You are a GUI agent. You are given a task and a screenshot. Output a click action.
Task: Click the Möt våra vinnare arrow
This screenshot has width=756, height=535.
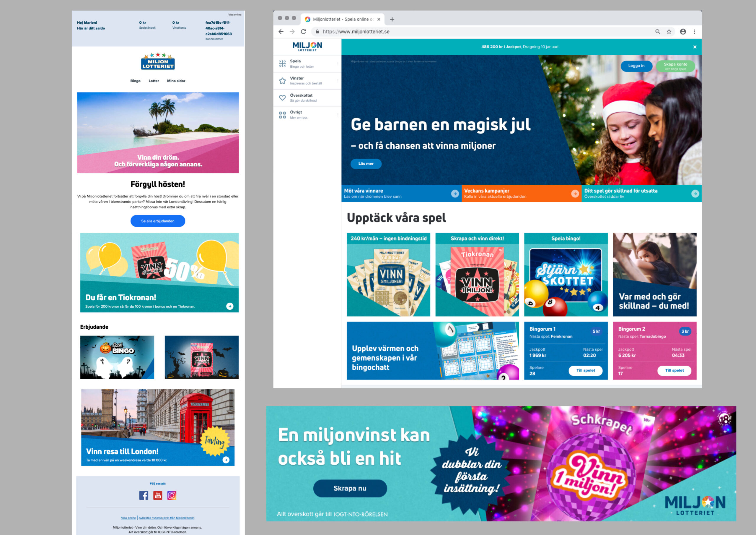point(455,194)
